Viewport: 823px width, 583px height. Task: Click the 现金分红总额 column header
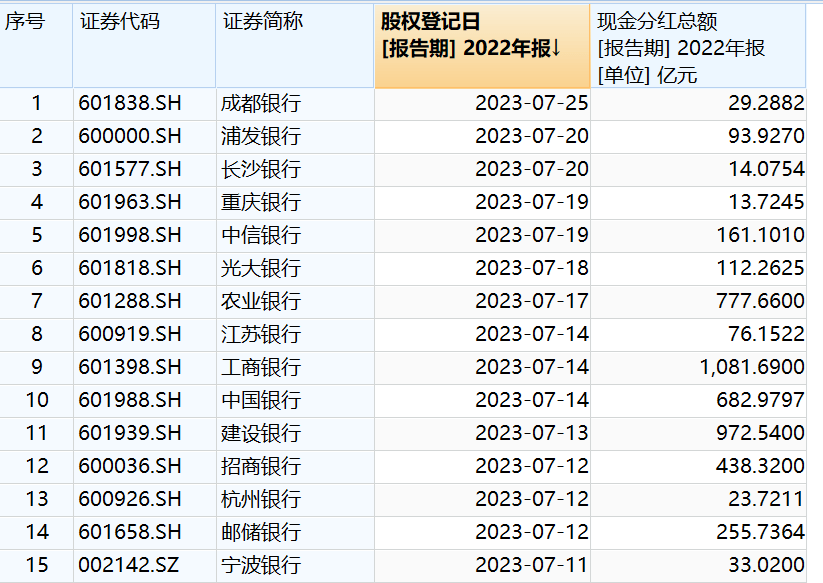pos(658,22)
